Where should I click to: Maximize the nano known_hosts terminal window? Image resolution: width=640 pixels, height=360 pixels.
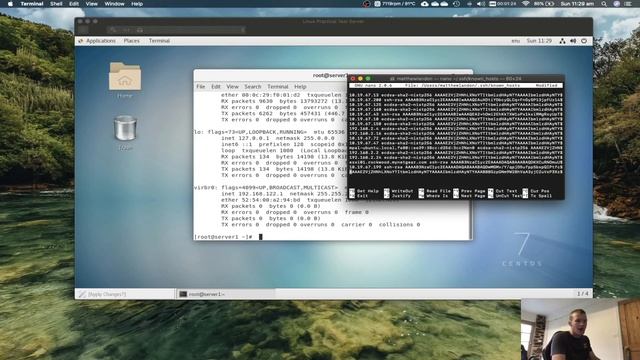coord(368,78)
